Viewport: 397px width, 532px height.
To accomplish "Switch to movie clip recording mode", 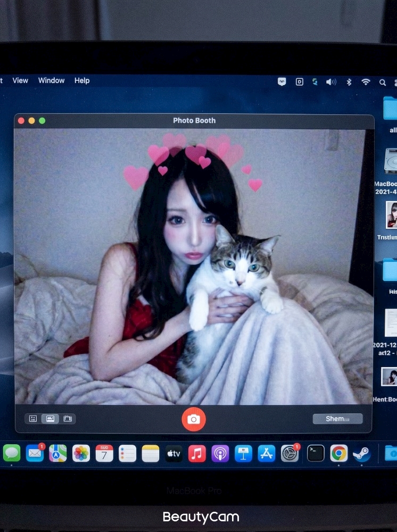I will [x=68, y=419].
